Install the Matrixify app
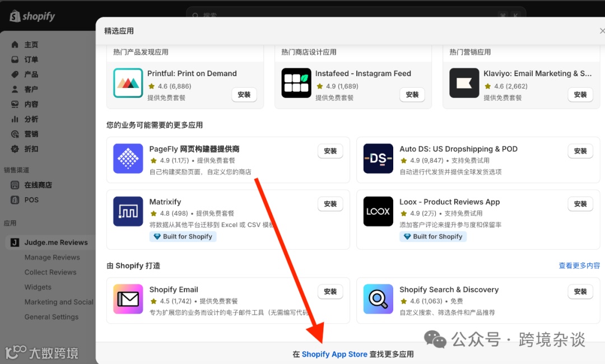 (x=331, y=204)
